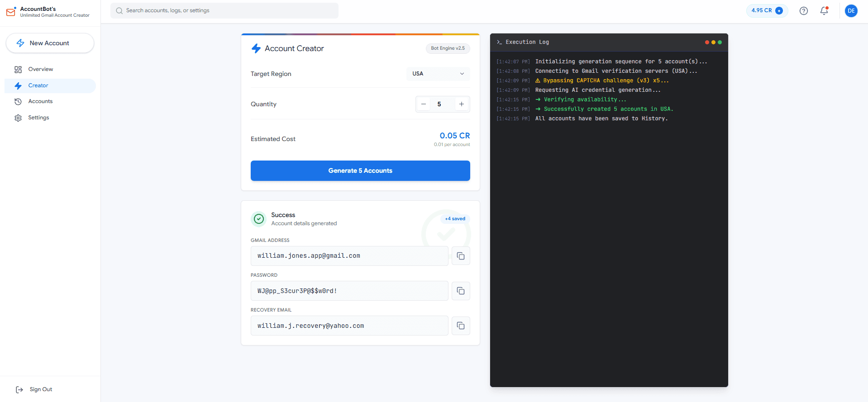Focus the search accounts and logs field

[224, 10]
